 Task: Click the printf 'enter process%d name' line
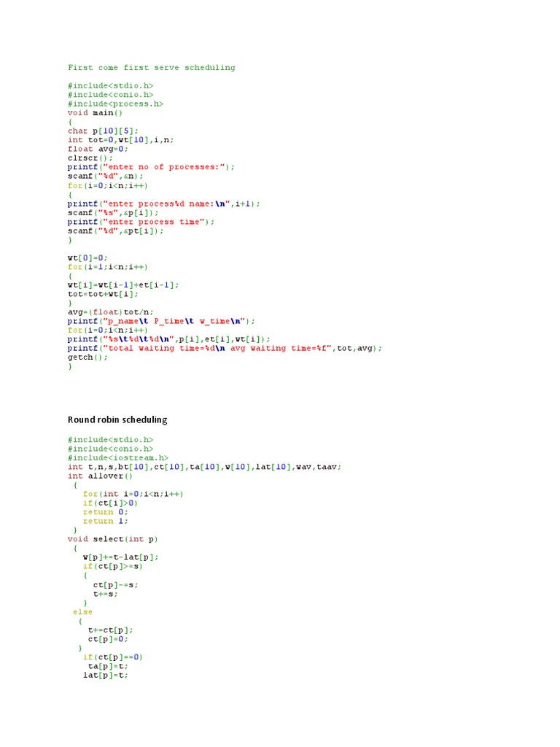click(164, 204)
